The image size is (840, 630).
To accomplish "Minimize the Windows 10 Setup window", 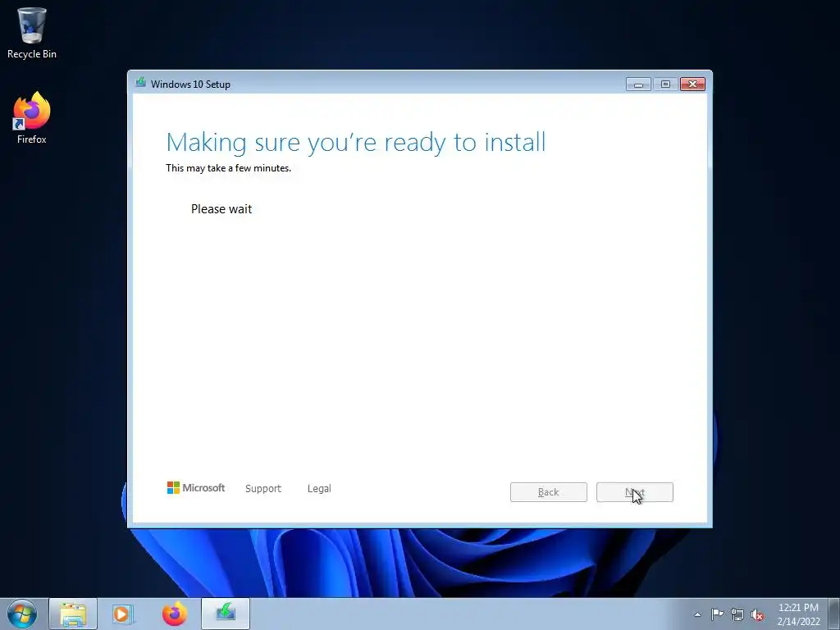I will (x=638, y=84).
